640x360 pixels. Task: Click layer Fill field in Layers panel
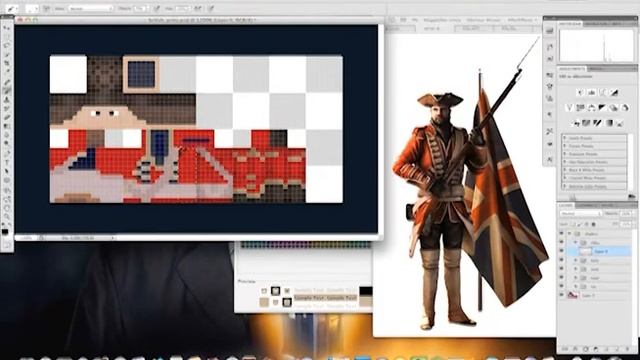click(626, 224)
